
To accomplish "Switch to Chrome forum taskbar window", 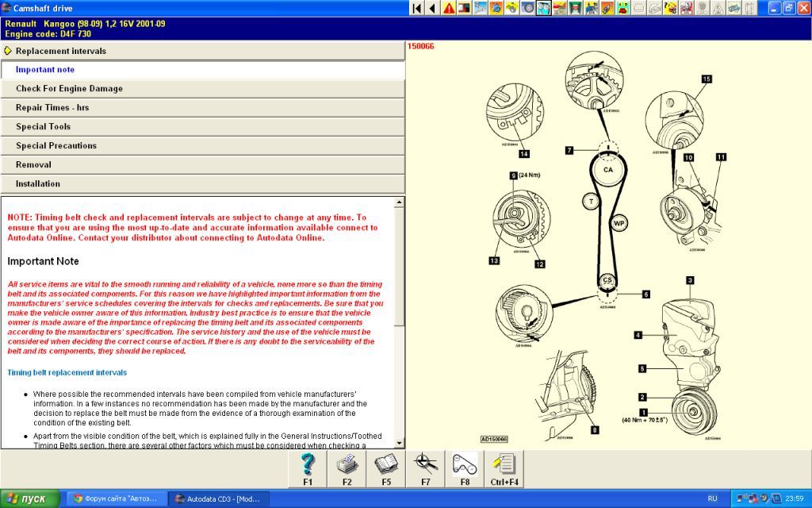I will click(x=117, y=498).
